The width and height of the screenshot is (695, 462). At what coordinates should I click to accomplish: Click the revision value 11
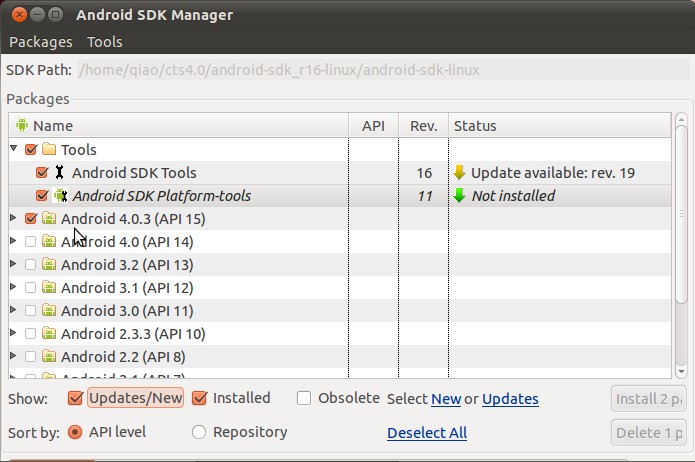(425, 196)
